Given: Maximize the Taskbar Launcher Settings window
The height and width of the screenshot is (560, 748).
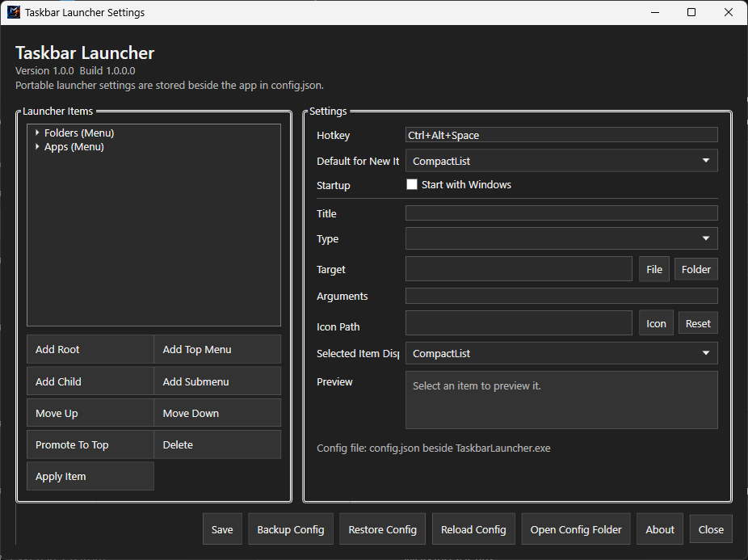Looking at the screenshot, I should [x=691, y=12].
